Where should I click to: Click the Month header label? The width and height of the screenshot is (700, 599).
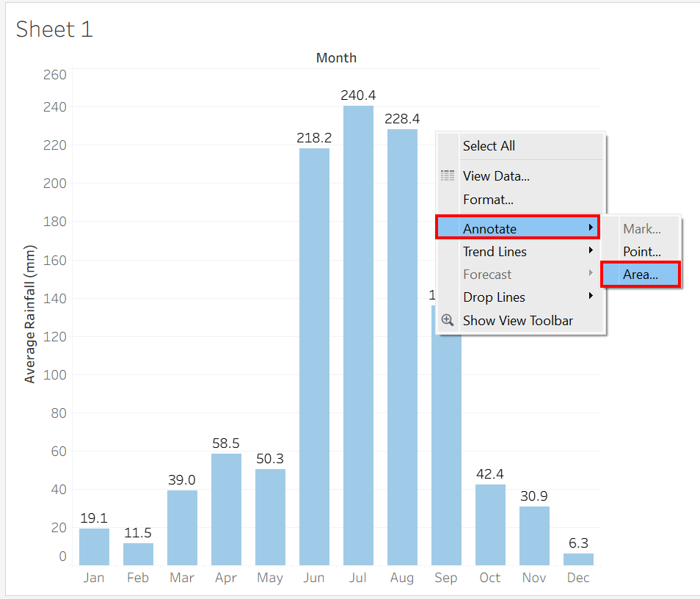pos(336,57)
